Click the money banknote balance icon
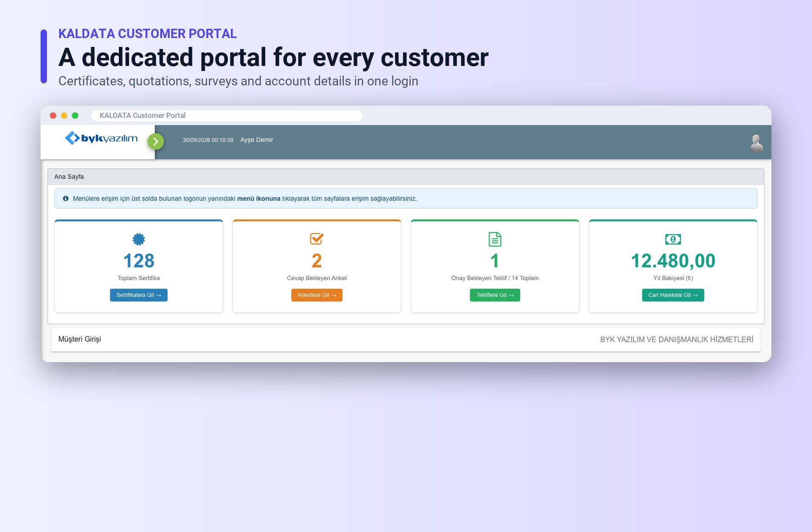This screenshot has height=532, width=812. pyautogui.click(x=673, y=239)
